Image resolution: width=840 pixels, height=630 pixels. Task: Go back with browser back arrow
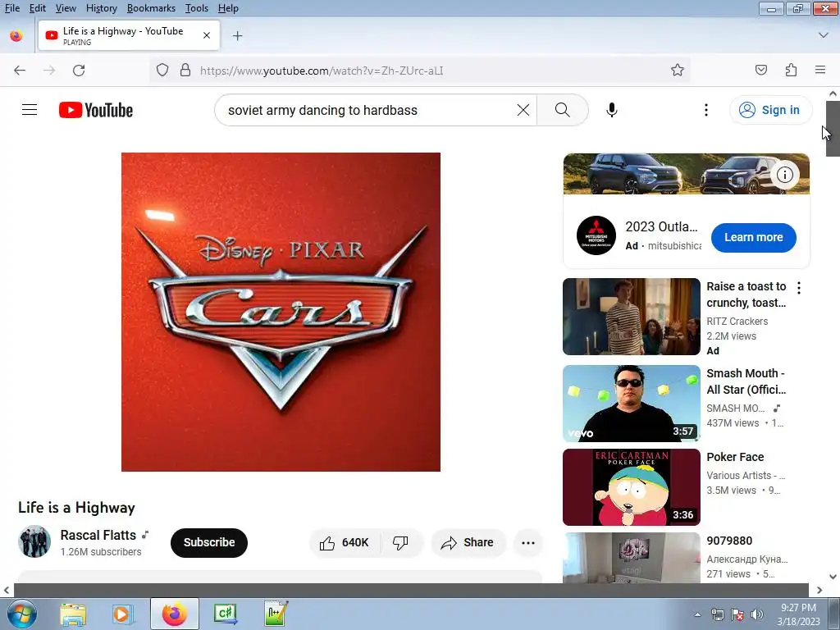(x=20, y=71)
